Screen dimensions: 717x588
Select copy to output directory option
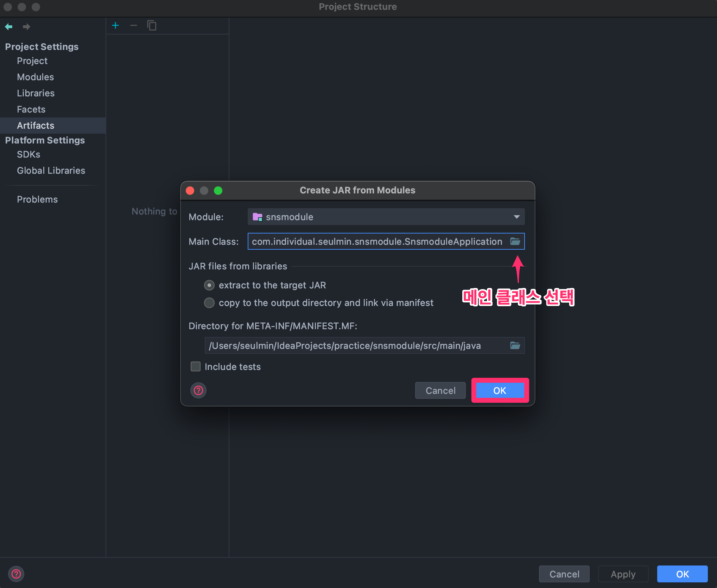tap(209, 303)
